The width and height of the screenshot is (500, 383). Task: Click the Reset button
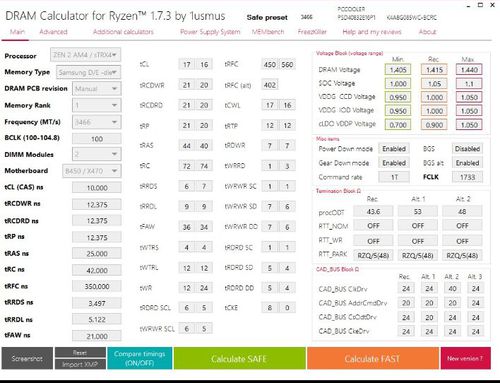(80, 352)
